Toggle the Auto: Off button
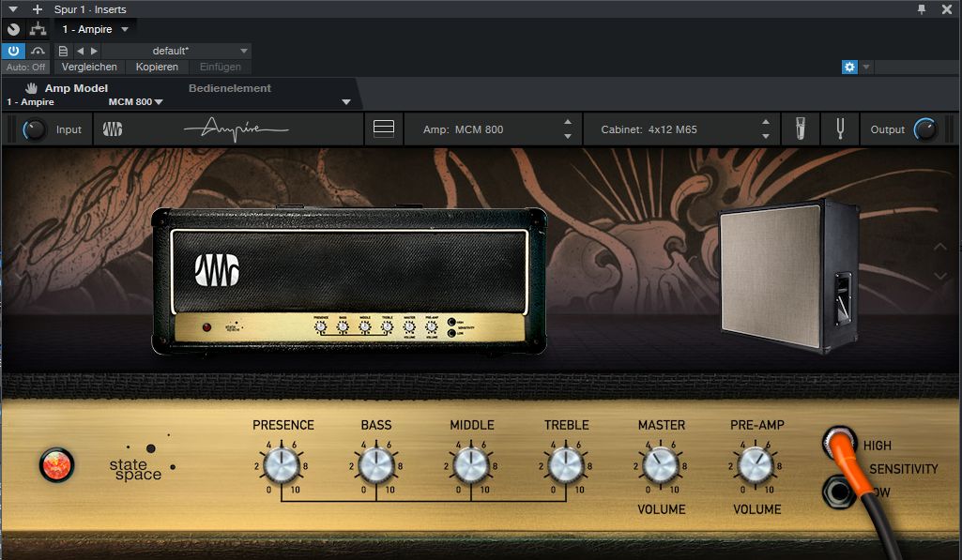Screen dimensions: 962x560 tap(25, 67)
